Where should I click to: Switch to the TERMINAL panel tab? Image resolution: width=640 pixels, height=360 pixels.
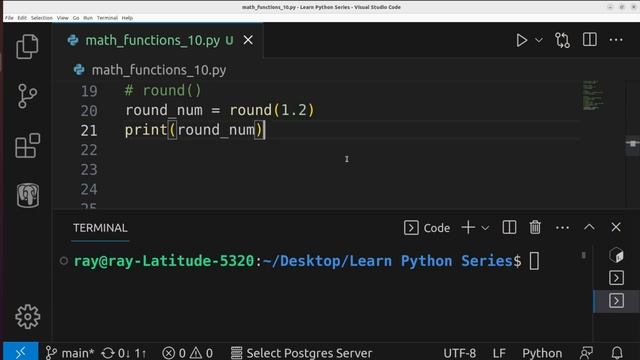coord(100,228)
